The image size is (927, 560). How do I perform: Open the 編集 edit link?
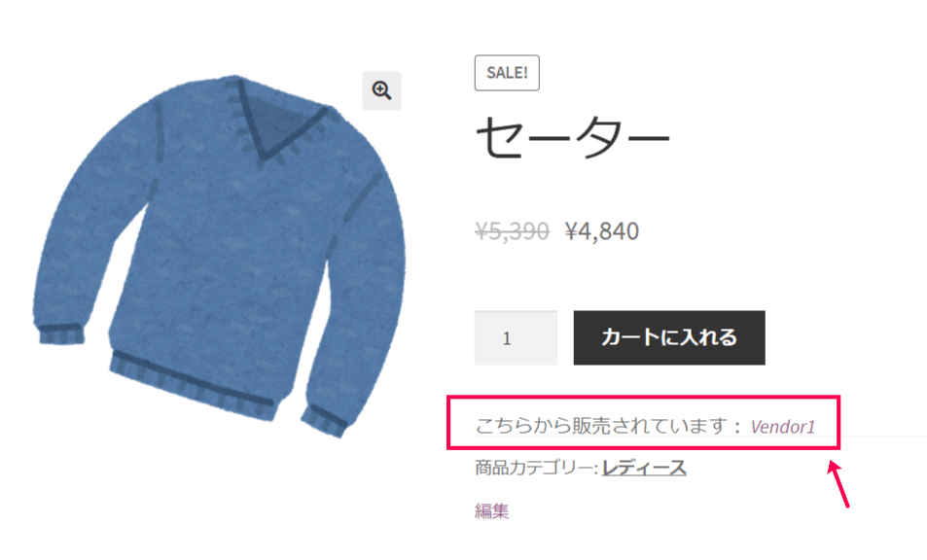pyautogui.click(x=492, y=510)
